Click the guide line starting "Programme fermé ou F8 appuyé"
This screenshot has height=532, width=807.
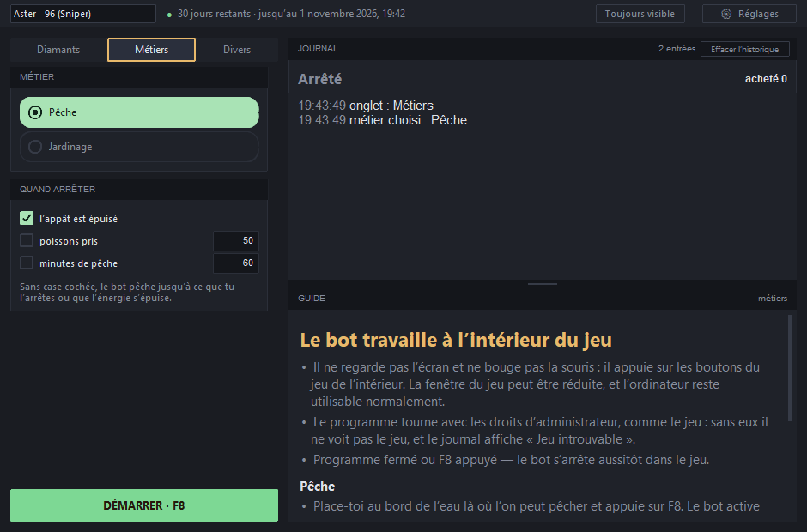pyautogui.click(x=511, y=460)
